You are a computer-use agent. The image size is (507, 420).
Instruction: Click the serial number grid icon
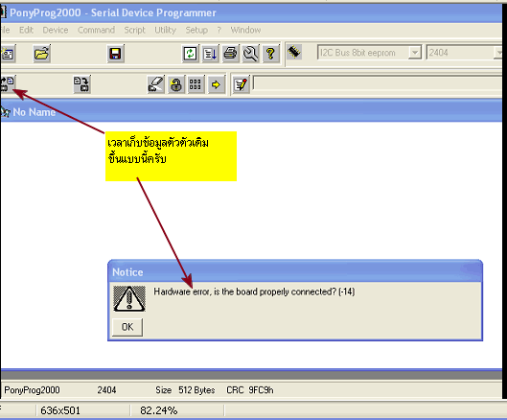point(196,85)
